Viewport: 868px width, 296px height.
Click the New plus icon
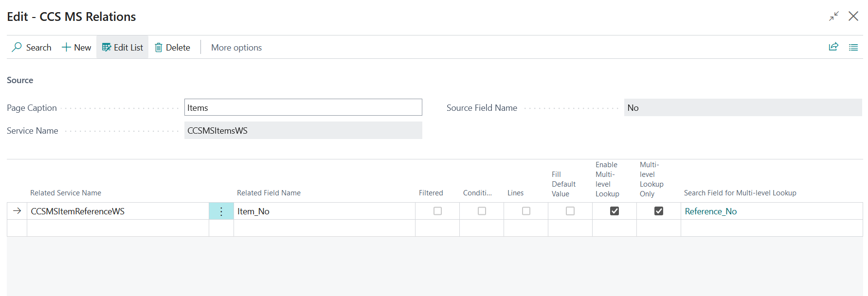coord(66,47)
